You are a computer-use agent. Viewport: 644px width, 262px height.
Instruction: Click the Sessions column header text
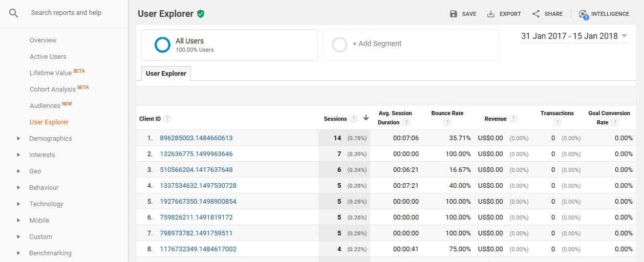click(x=335, y=119)
